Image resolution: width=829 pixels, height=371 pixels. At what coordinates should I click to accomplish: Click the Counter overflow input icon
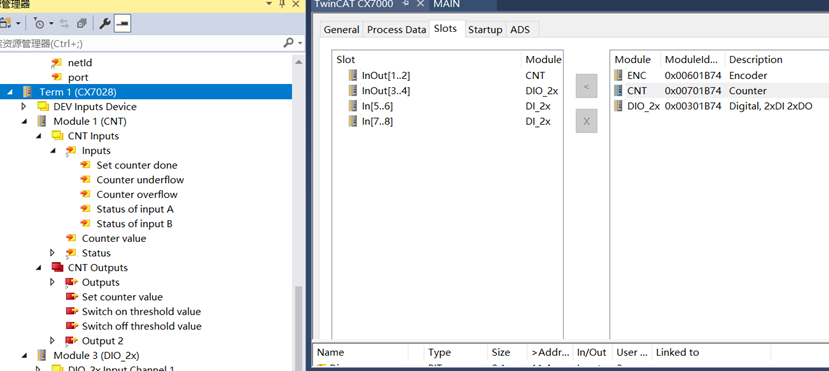pyautogui.click(x=86, y=194)
